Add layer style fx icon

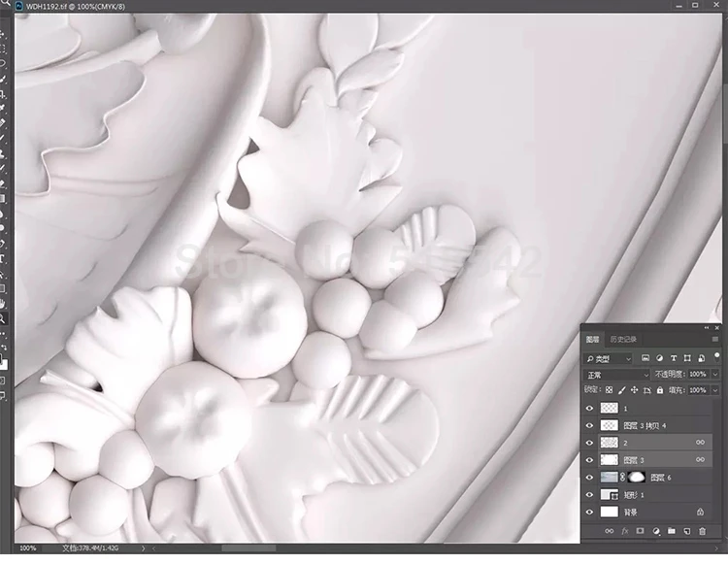pyautogui.click(x=625, y=531)
